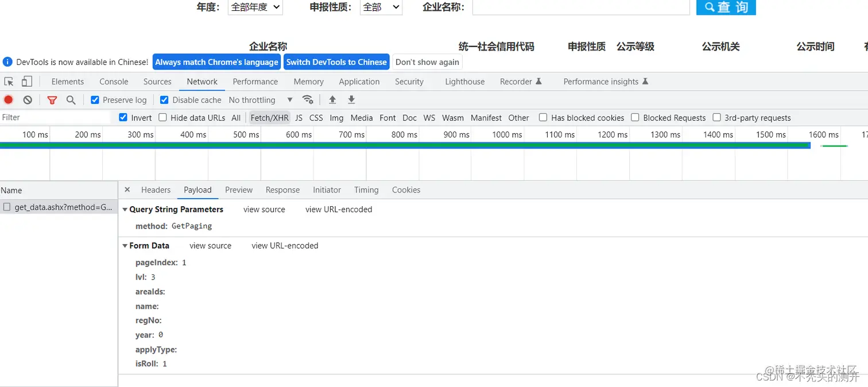Image resolution: width=868 pixels, height=387 pixels.
Task: Switch to the Console panel
Action: coord(114,82)
